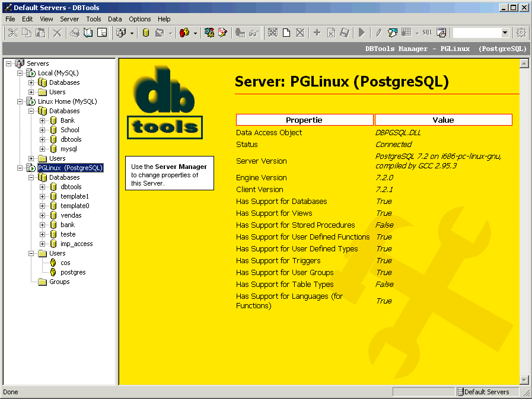This screenshot has height=399, width=532.
Task: Click Default Servers in the status bar
Action: [x=486, y=392]
